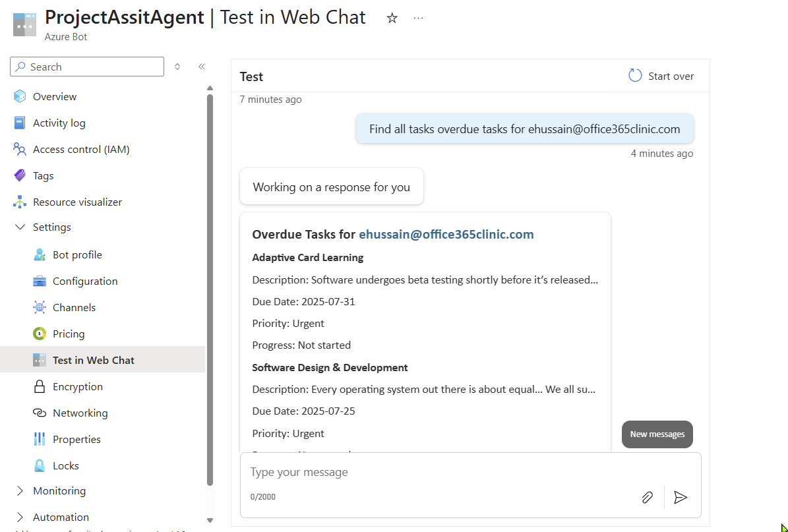Image resolution: width=788 pixels, height=532 pixels.
Task: Select the Locks menu label
Action: click(x=66, y=465)
